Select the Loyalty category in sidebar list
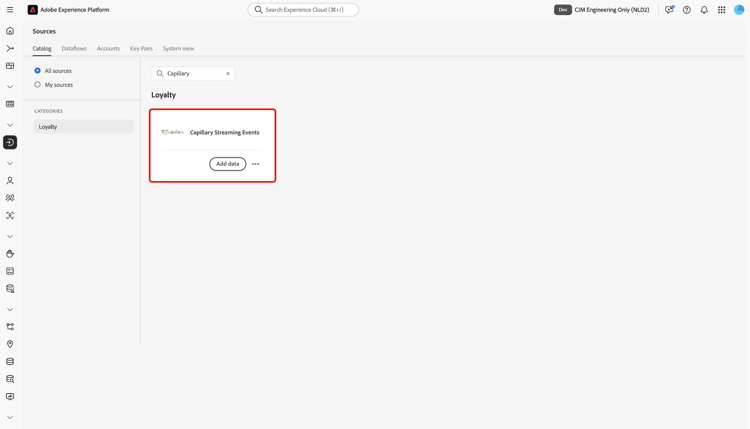The height and width of the screenshot is (429, 750). [84, 127]
